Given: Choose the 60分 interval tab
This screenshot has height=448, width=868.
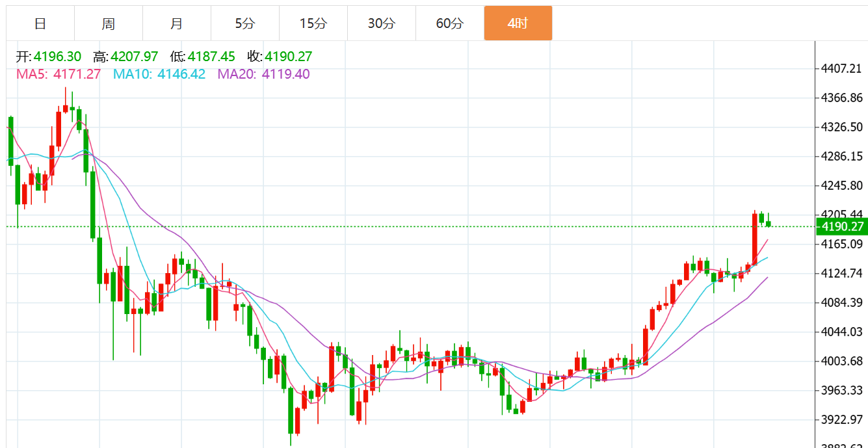Looking at the screenshot, I should click(450, 23).
